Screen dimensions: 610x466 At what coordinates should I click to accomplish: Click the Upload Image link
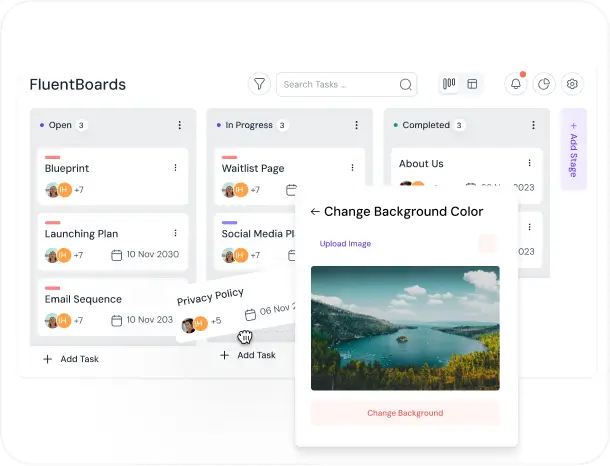click(345, 244)
